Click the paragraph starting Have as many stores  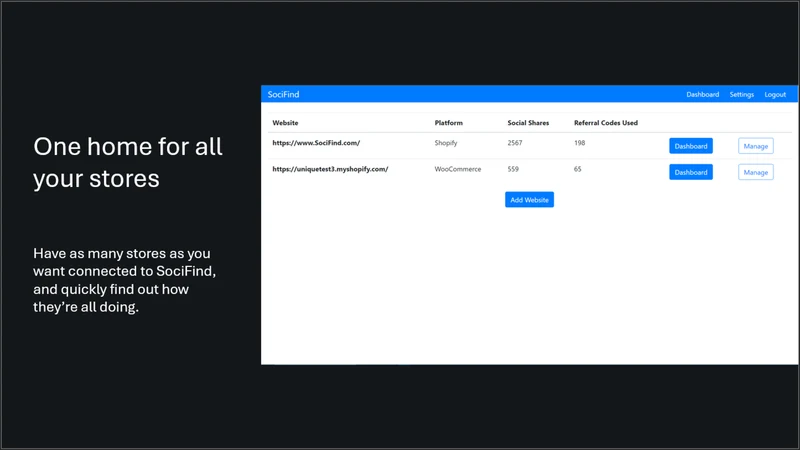tap(124, 280)
